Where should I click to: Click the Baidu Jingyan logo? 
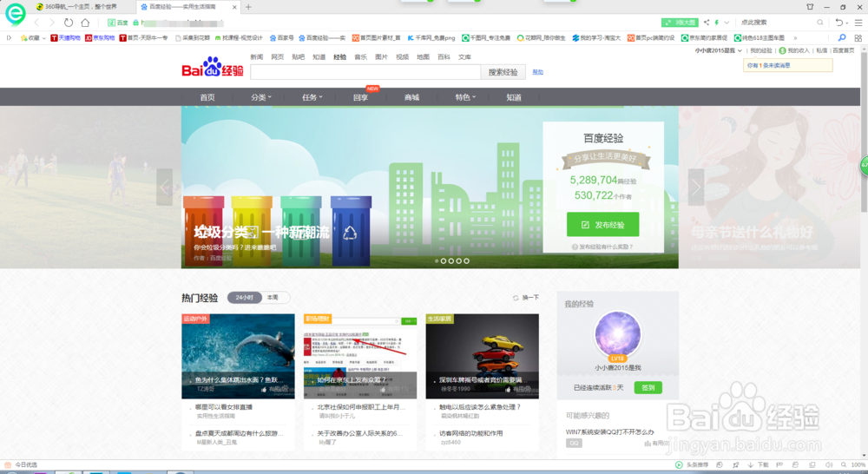(x=213, y=67)
